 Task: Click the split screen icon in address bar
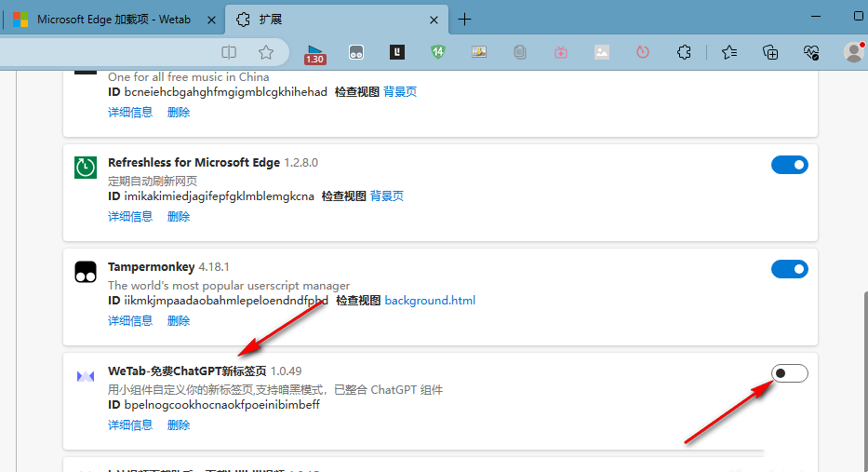(x=229, y=52)
